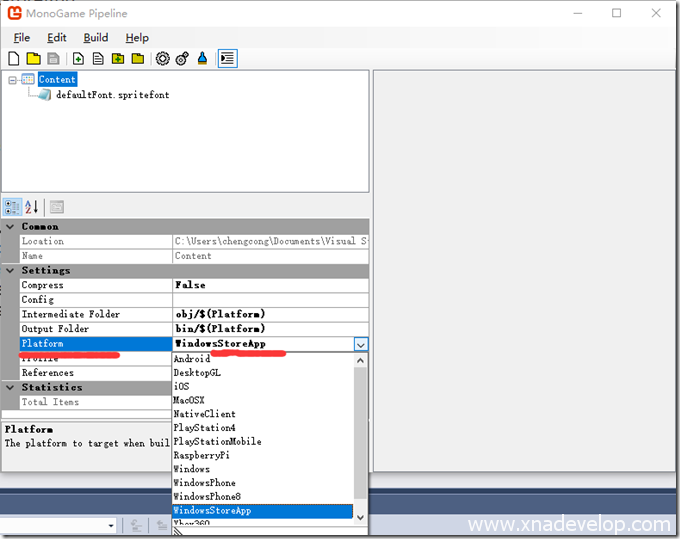The image size is (680, 539).
Task: Collapse the Settings property category
Action: (x=10, y=271)
